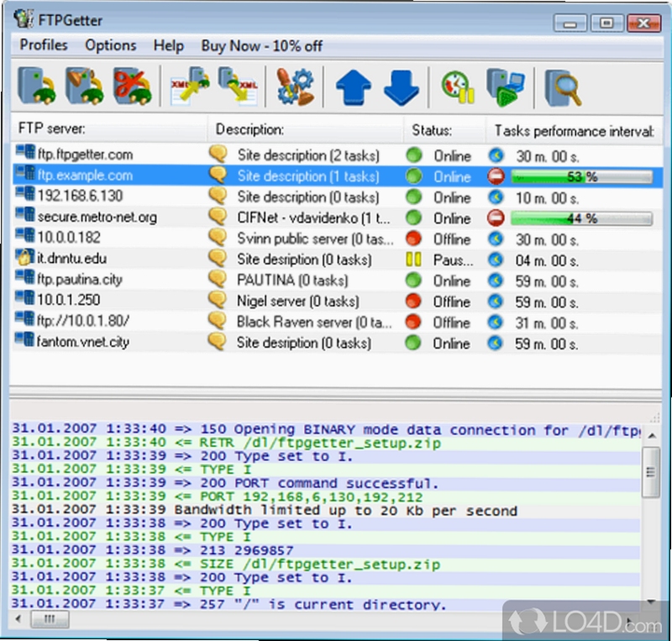Screen dimensions: 672x641
Task: Sort by Status column header
Action: click(x=444, y=130)
